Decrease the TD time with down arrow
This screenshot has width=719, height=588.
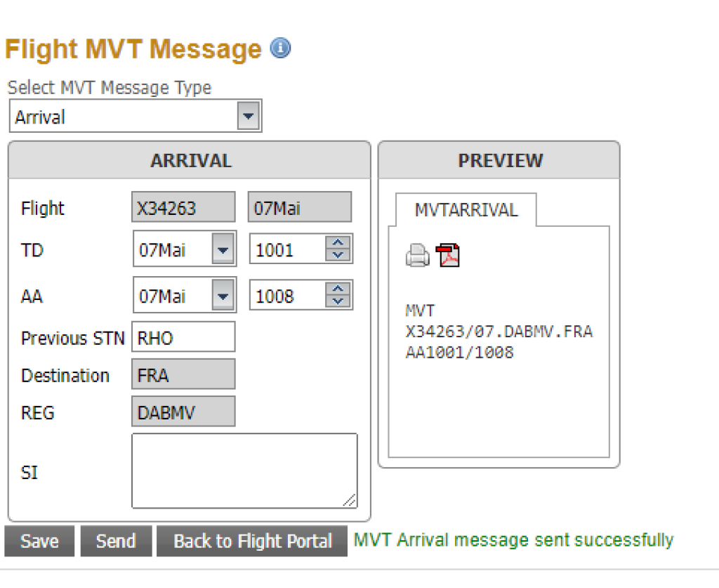pyautogui.click(x=338, y=255)
